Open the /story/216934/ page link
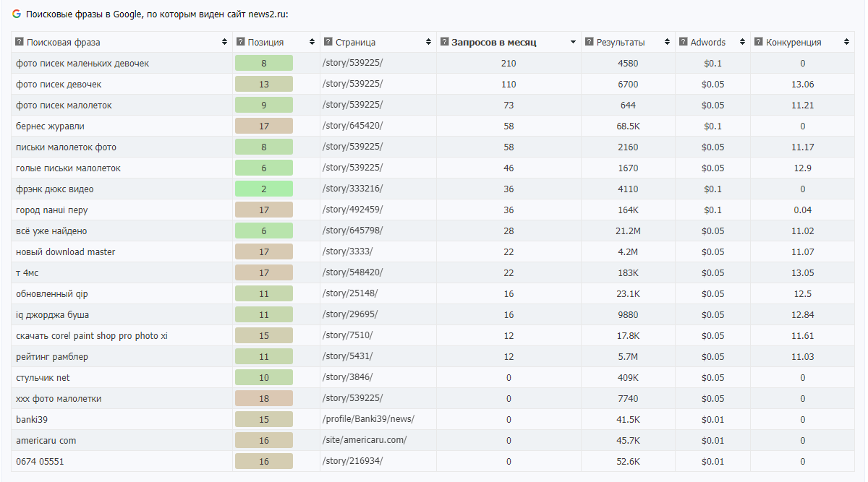Viewport: 868px width, 482px height. [x=352, y=461]
